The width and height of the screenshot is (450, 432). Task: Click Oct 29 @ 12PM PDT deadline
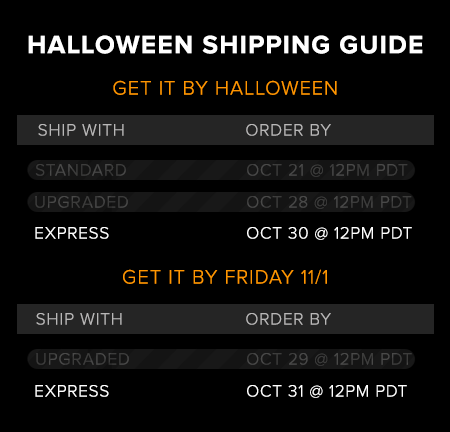coord(329,359)
